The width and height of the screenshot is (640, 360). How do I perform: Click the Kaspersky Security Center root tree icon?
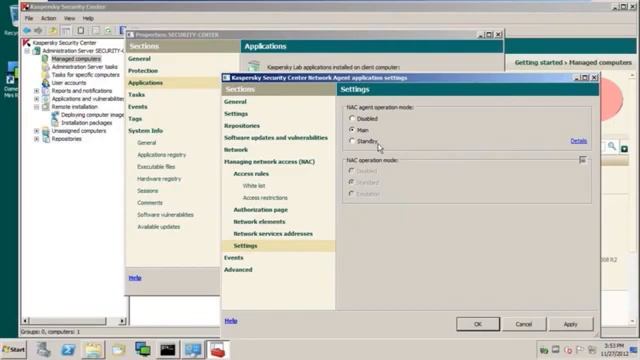[27, 42]
